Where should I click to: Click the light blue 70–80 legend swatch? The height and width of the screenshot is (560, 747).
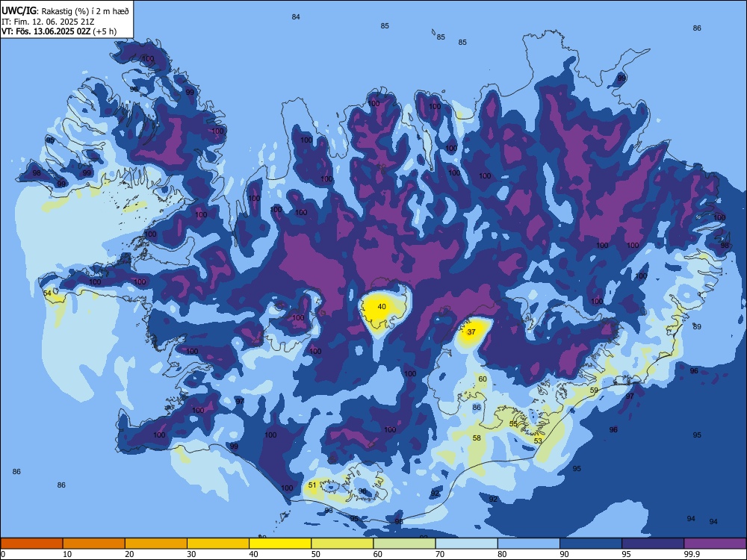(x=467, y=544)
